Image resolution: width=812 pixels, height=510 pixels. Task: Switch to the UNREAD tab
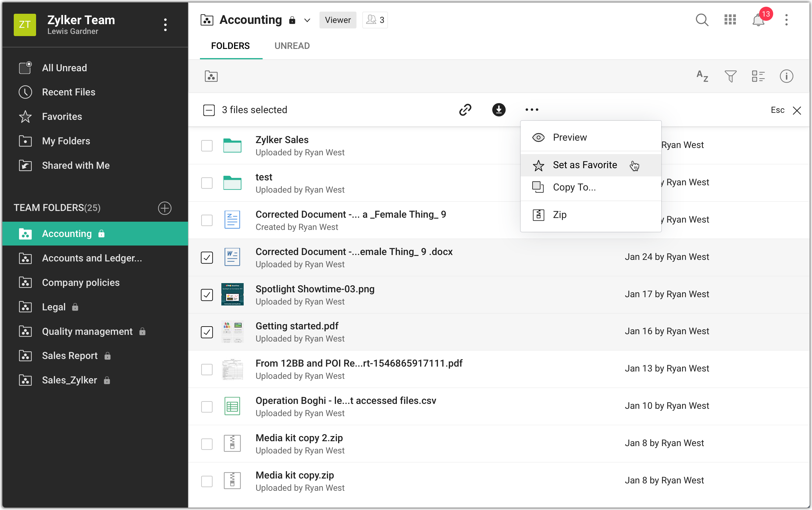point(292,46)
